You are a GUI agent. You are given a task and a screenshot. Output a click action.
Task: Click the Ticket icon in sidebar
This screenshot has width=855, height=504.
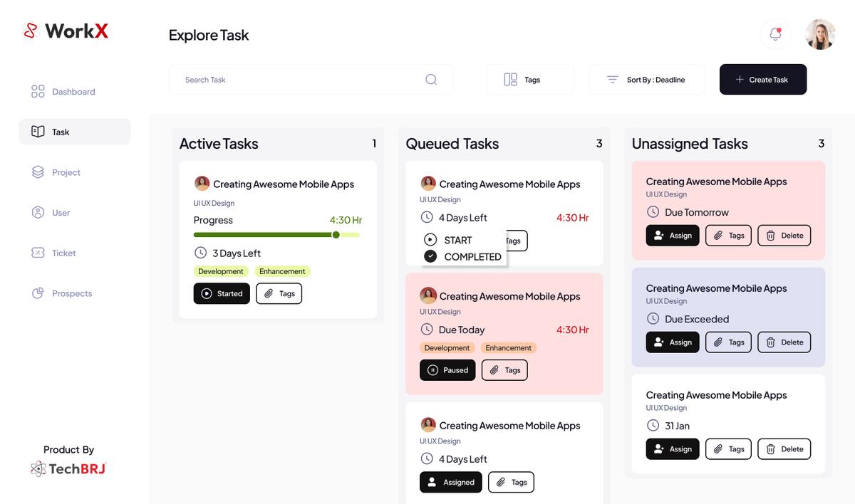pos(38,253)
